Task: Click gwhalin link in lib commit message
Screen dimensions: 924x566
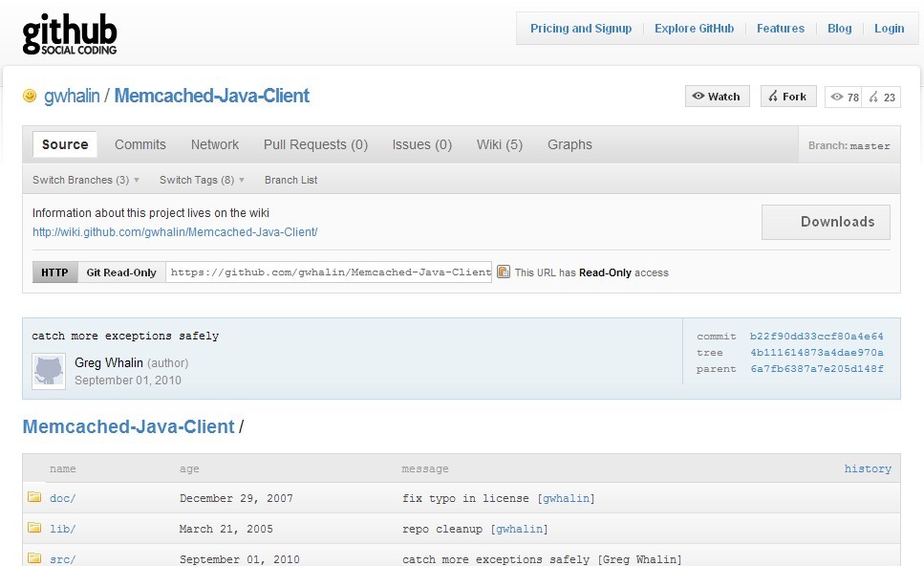Action: coord(519,530)
